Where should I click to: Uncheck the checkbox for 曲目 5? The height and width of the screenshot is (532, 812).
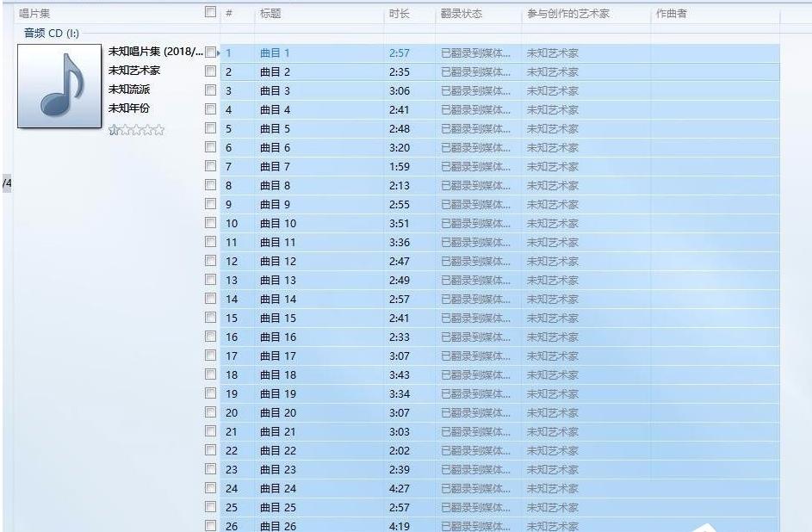pos(210,128)
